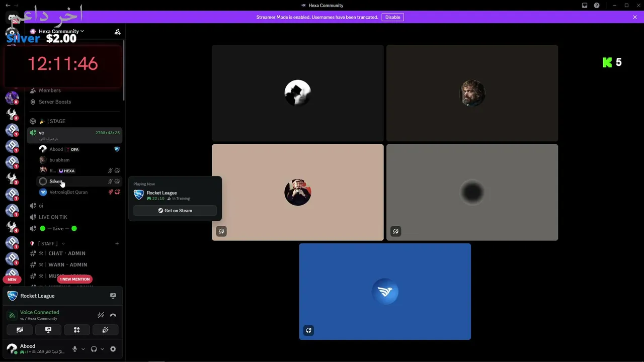Click the vc channel timer 2708:43:25
The height and width of the screenshot is (362, 644).
(108, 133)
